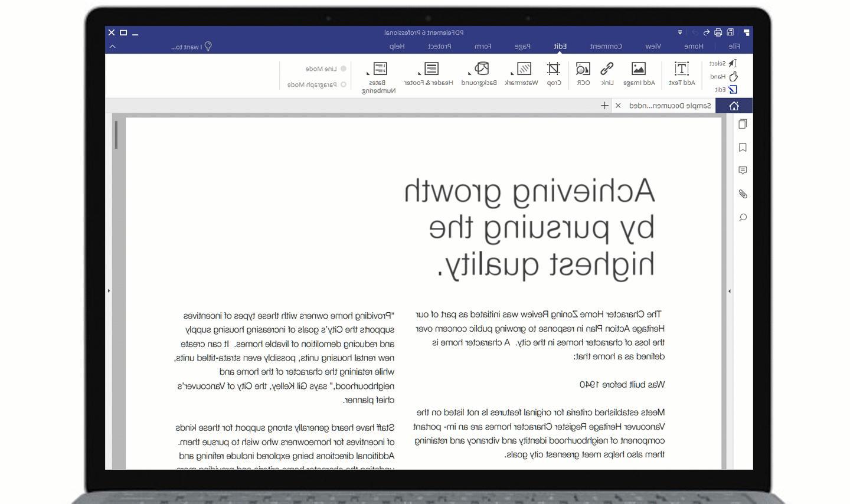
Task: Collapse the ribbon using the chevron
Action: coord(113,46)
